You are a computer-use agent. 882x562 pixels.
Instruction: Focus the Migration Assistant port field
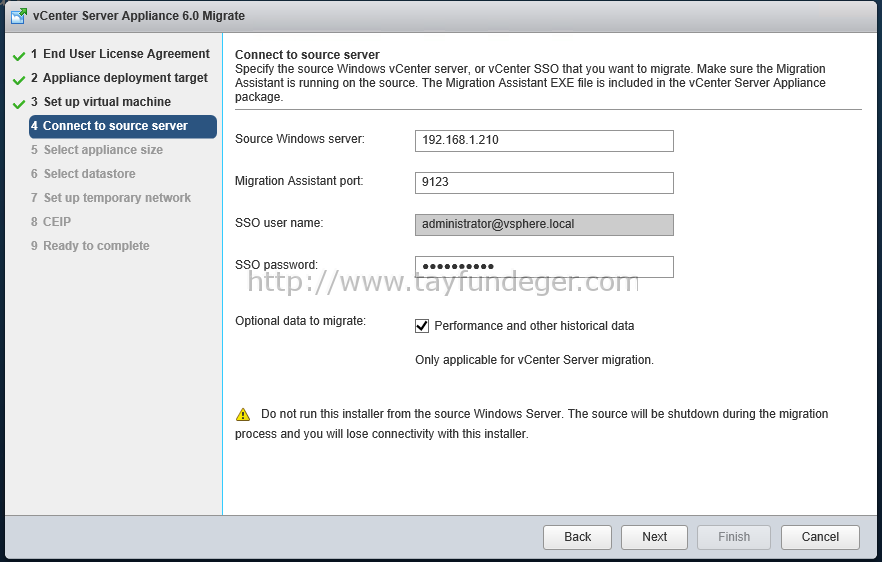pos(544,182)
